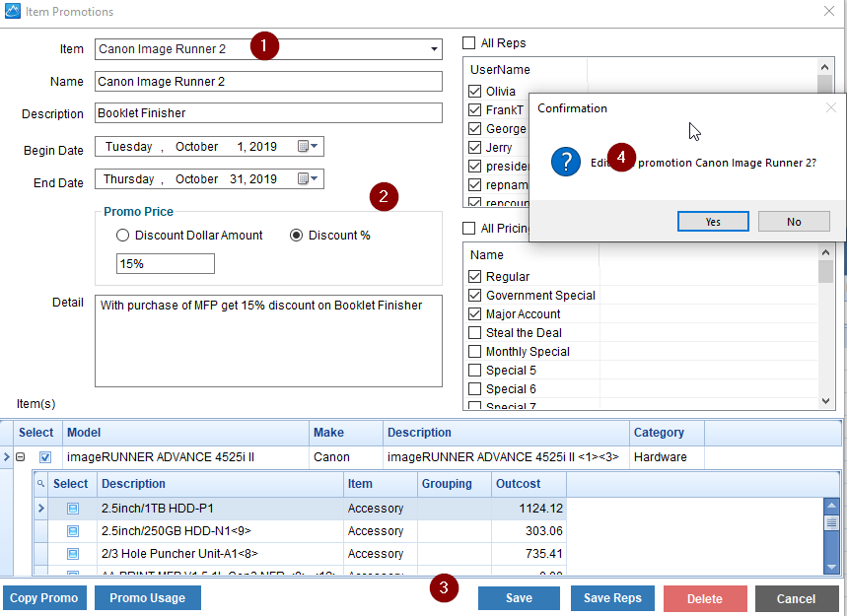The height and width of the screenshot is (616, 847).
Task: Open the Begin Date dropdown arrow
Action: 315,146
